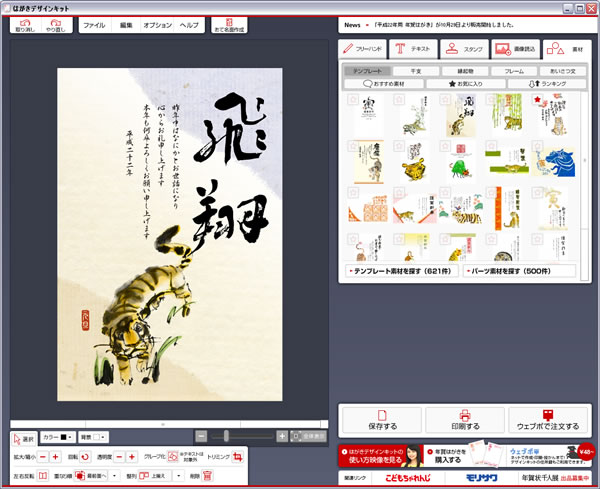
Task: Unfavorite the red-starred sitting tiger template
Action: [537, 100]
